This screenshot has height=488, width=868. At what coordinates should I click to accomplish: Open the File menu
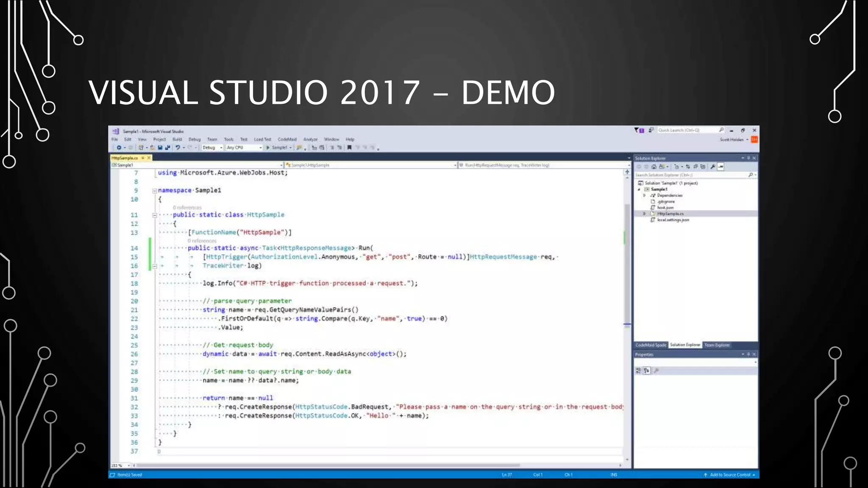114,139
